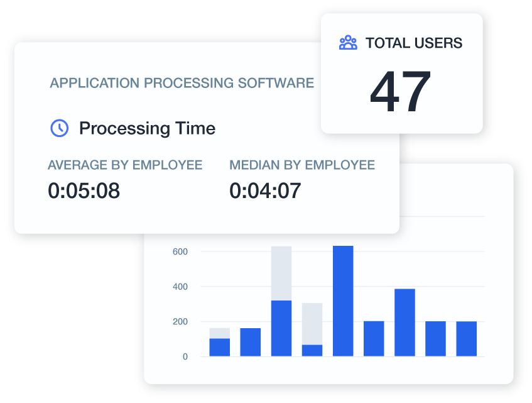Viewport: 532px width, 403px height.
Task: Click the seventh bar reaching near 400
Action: click(x=404, y=323)
